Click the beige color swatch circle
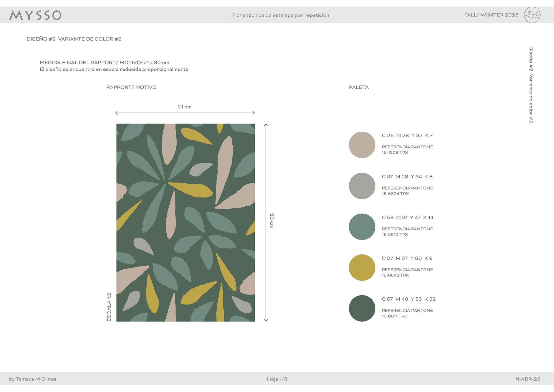The width and height of the screenshot is (554, 392). (x=362, y=145)
